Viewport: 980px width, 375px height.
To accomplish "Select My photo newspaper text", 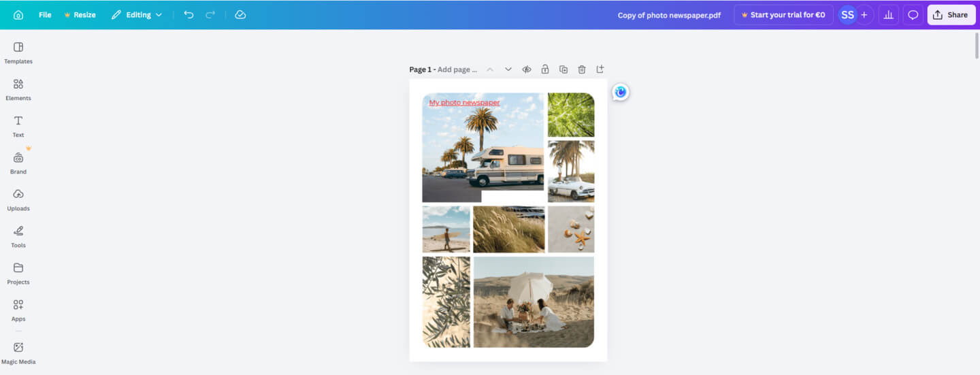I will (465, 103).
